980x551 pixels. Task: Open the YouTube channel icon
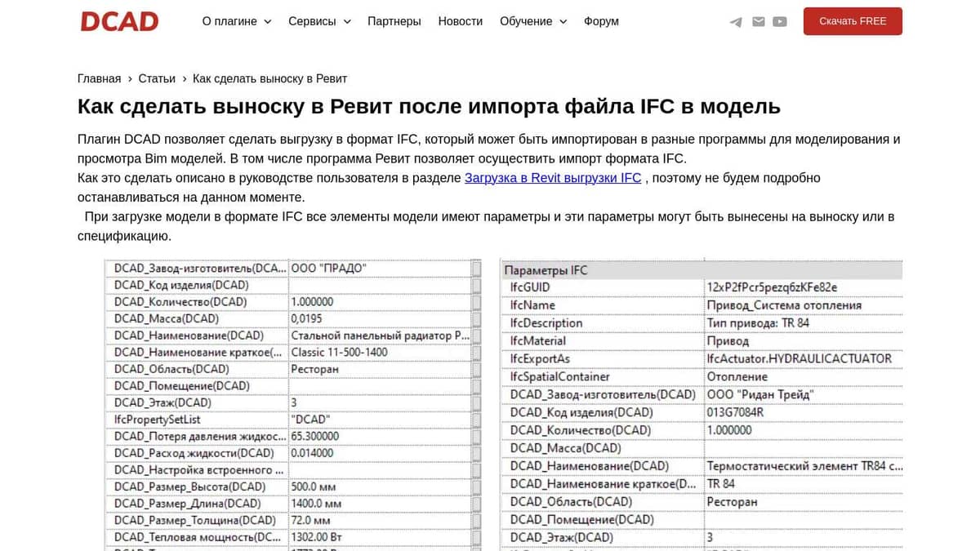click(x=780, y=22)
